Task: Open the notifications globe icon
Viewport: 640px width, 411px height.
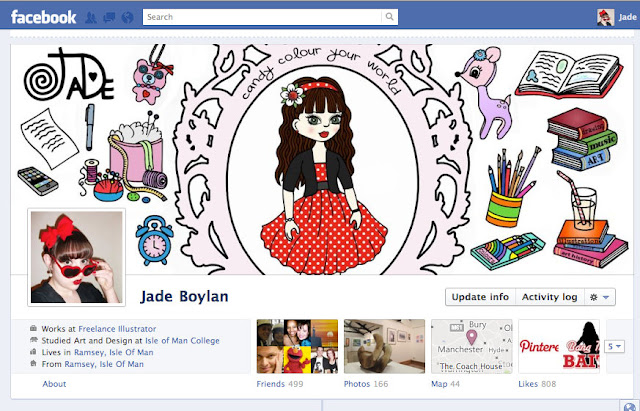Action: pos(127,18)
